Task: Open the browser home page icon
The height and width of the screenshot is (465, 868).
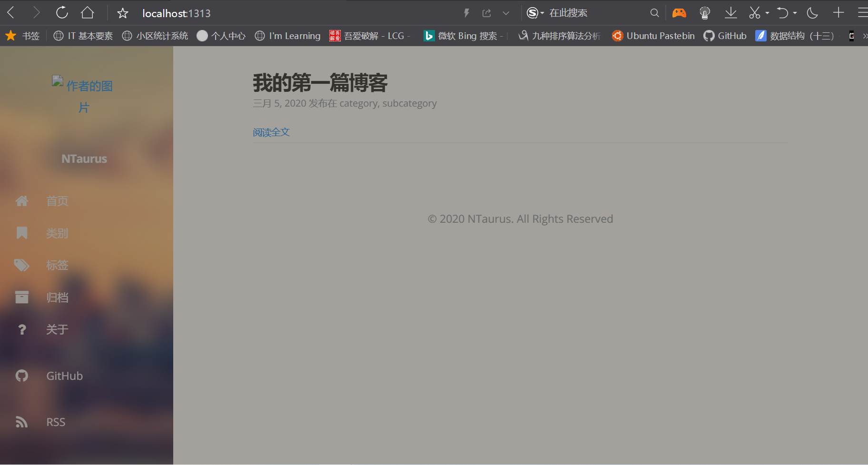Action: pyautogui.click(x=88, y=12)
